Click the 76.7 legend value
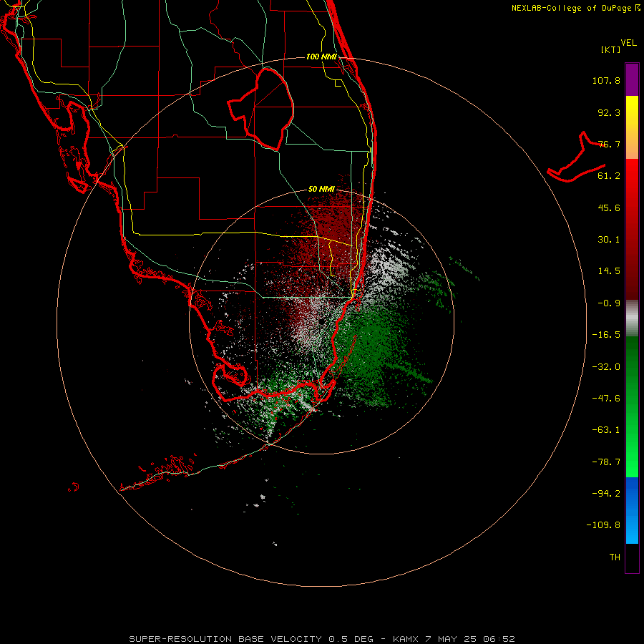This screenshot has height=644, width=644. (x=609, y=144)
